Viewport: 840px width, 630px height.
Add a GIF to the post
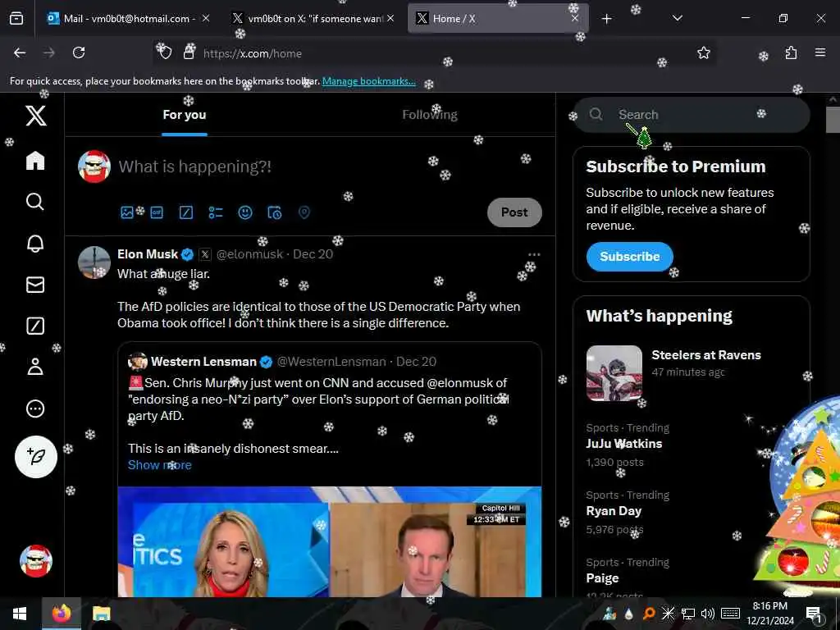157,212
